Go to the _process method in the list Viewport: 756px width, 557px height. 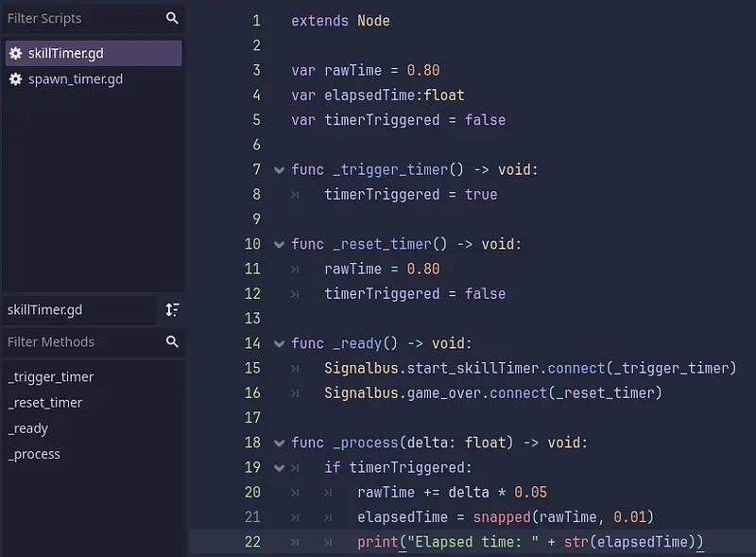pos(34,454)
